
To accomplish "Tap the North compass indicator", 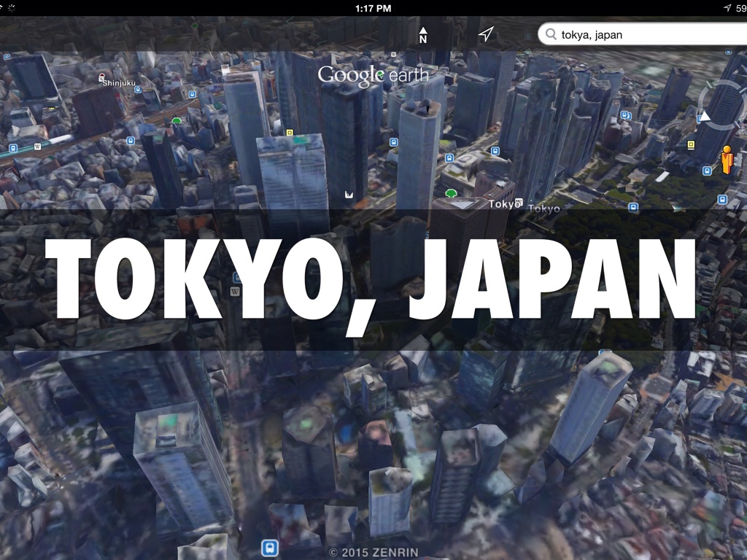I will coord(422,34).
